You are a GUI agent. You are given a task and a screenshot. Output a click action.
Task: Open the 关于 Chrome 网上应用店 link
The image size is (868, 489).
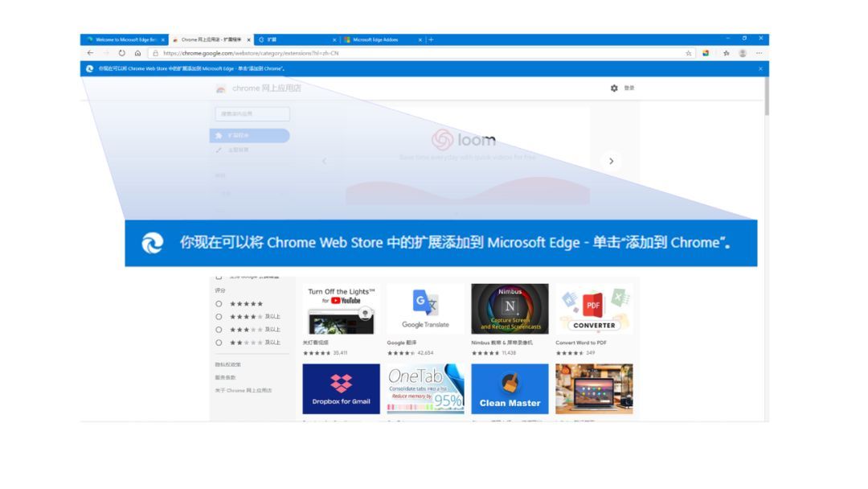point(244,390)
